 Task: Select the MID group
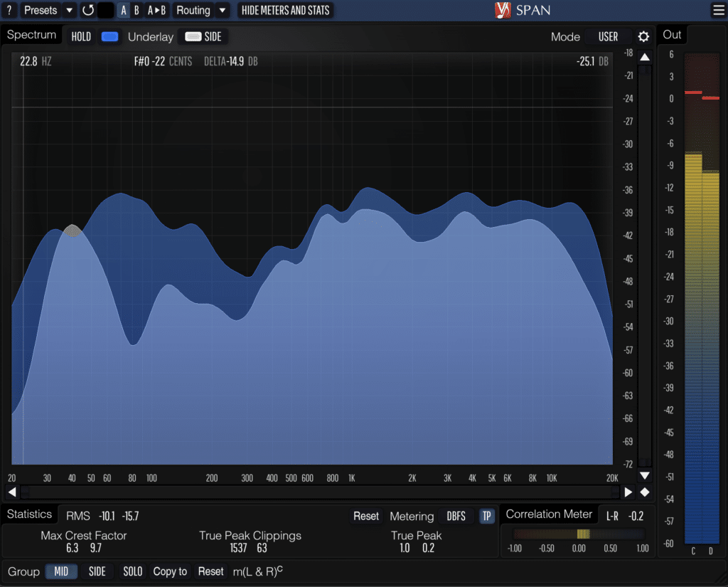coord(61,571)
